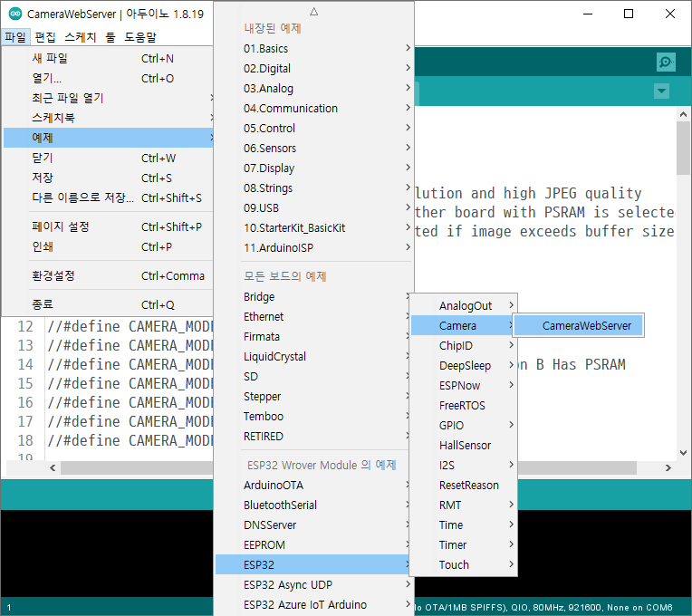The height and width of the screenshot is (616, 692).
Task: Open Ethernet examples submenu
Action: (312, 316)
